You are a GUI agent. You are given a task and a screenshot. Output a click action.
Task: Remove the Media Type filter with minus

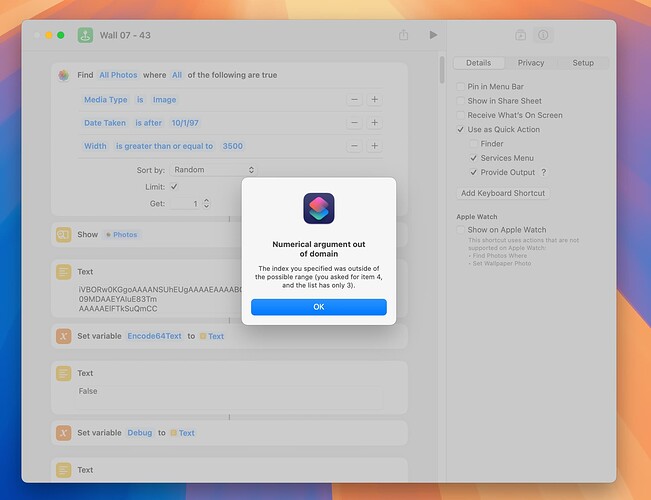[x=354, y=100]
